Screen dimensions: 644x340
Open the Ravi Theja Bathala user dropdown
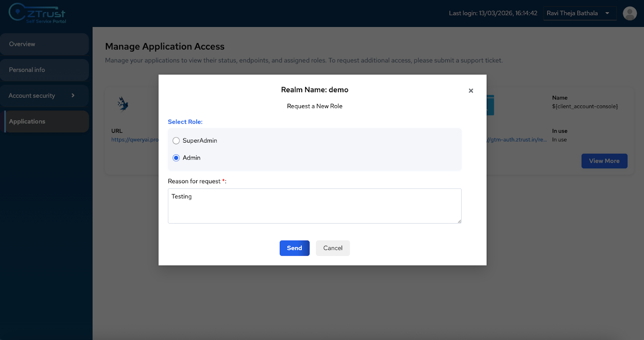(572, 13)
